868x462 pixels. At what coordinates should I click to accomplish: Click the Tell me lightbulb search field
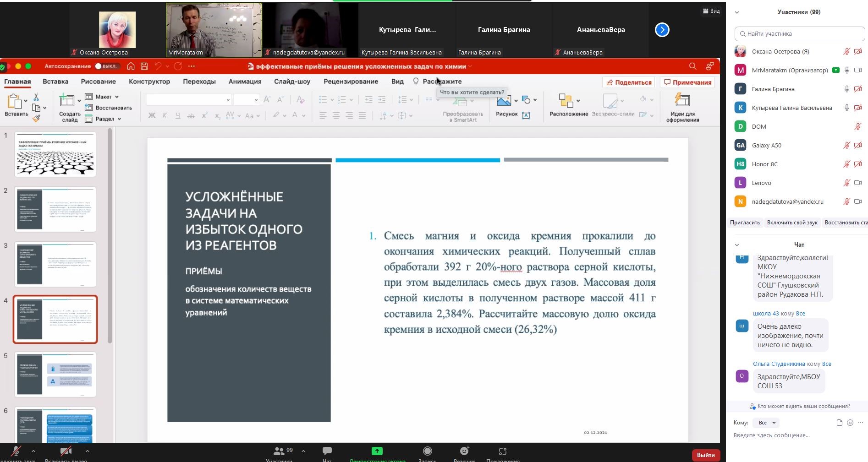pos(438,82)
